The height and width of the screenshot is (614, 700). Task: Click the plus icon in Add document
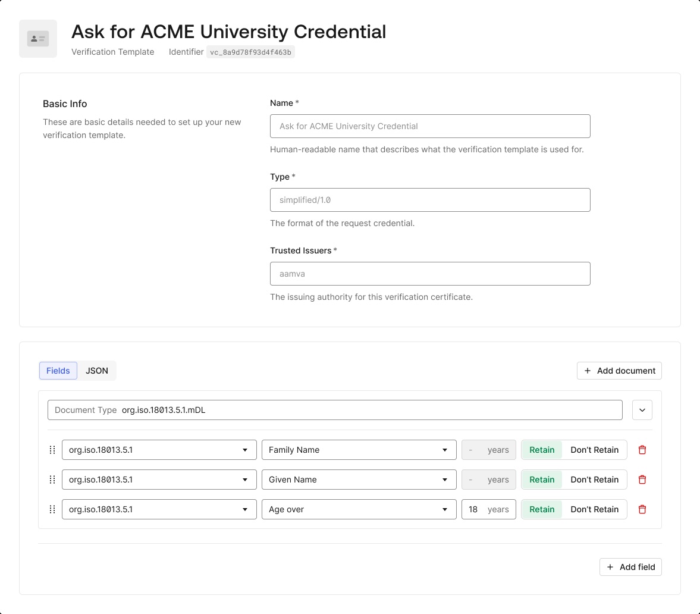click(588, 371)
